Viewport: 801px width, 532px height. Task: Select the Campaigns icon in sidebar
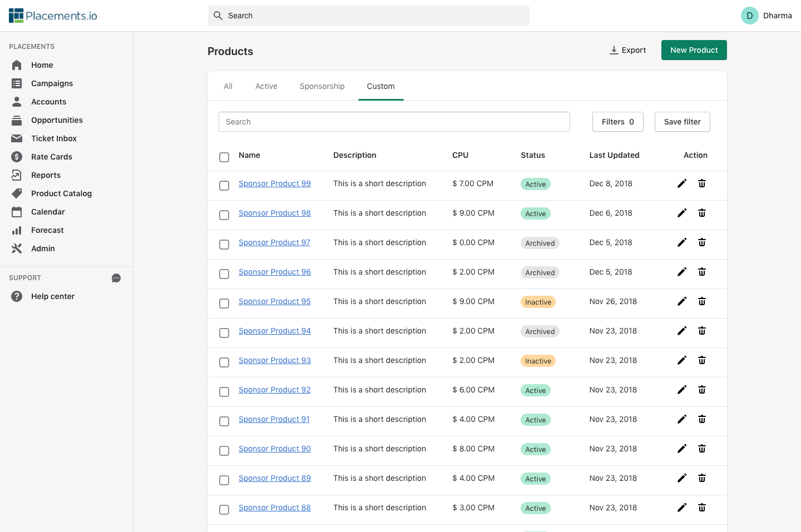pyautogui.click(x=17, y=83)
